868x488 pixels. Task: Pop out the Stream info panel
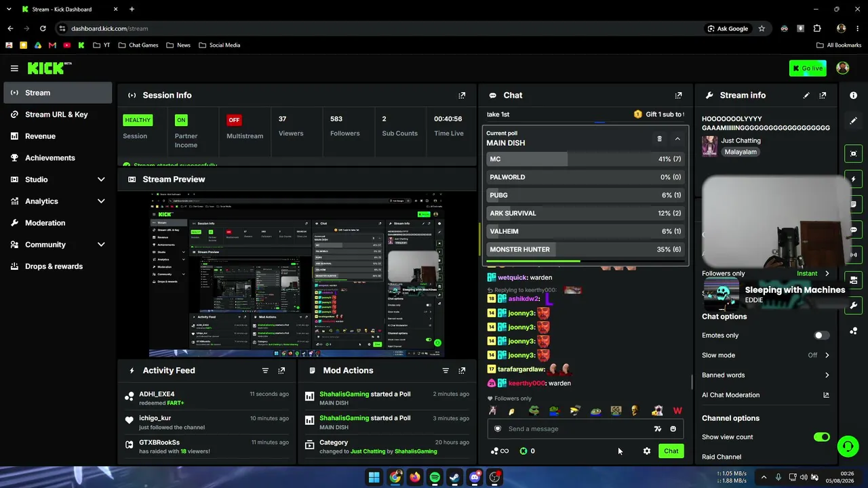[x=823, y=96]
